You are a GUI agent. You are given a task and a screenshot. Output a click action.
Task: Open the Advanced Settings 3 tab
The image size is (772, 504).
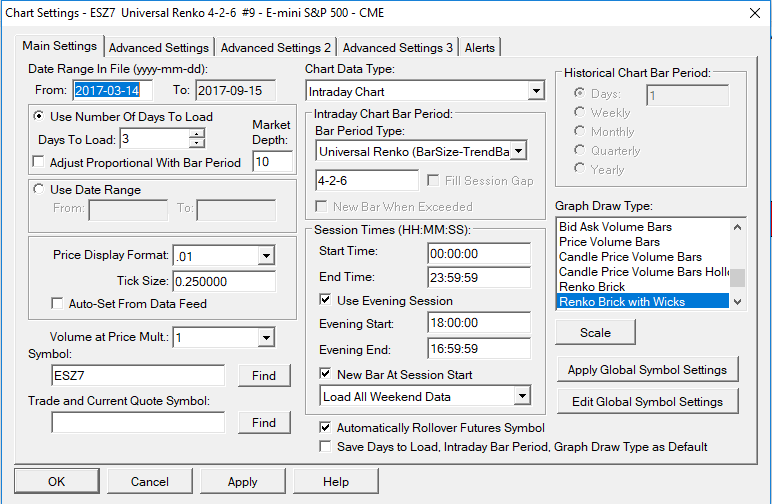pos(398,48)
